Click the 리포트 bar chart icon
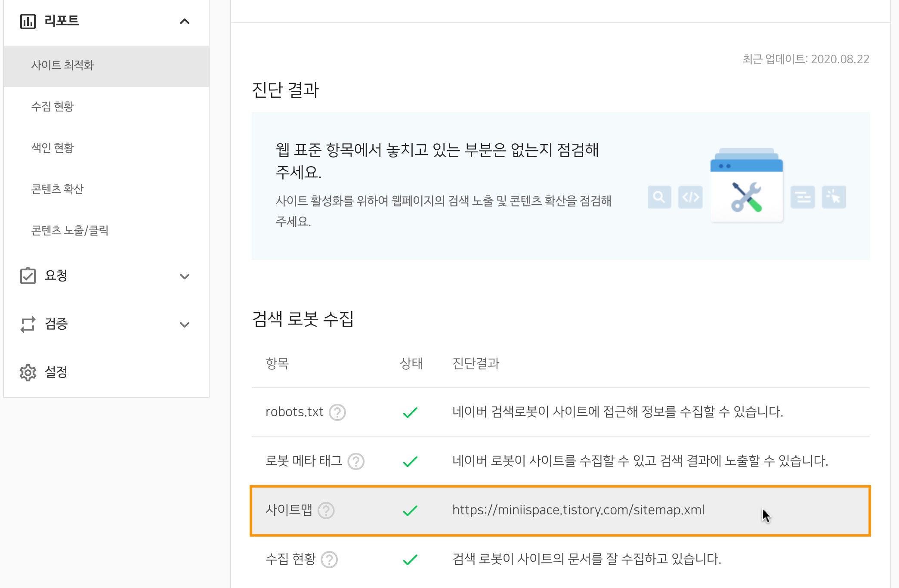This screenshot has height=588, width=899. pos(28,21)
